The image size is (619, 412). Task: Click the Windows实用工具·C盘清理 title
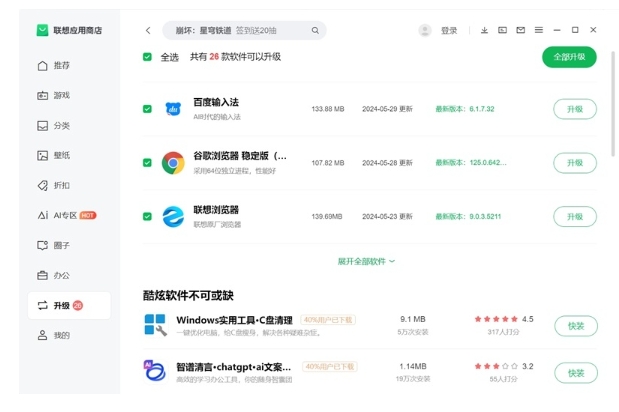[x=234, y=320]
